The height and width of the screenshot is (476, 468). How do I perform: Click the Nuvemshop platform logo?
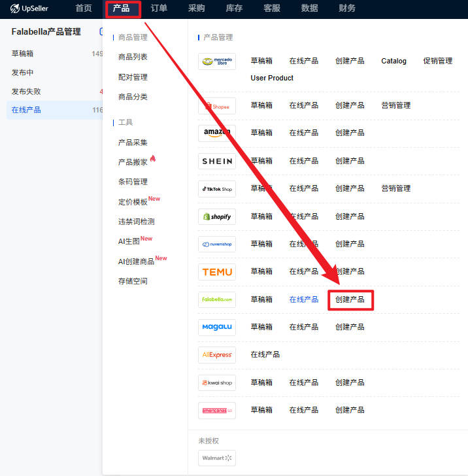pos(217,245)
